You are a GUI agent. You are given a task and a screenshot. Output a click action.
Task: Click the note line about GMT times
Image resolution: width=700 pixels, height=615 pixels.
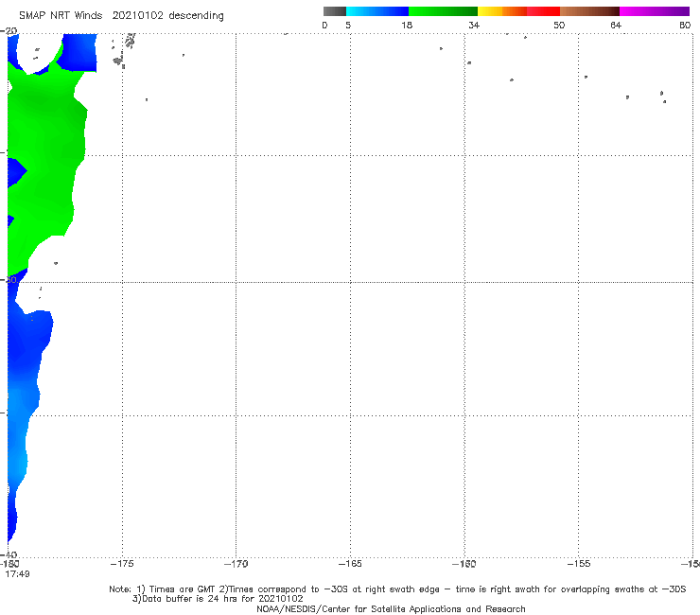pyautogui.click(x=397, y=589)
